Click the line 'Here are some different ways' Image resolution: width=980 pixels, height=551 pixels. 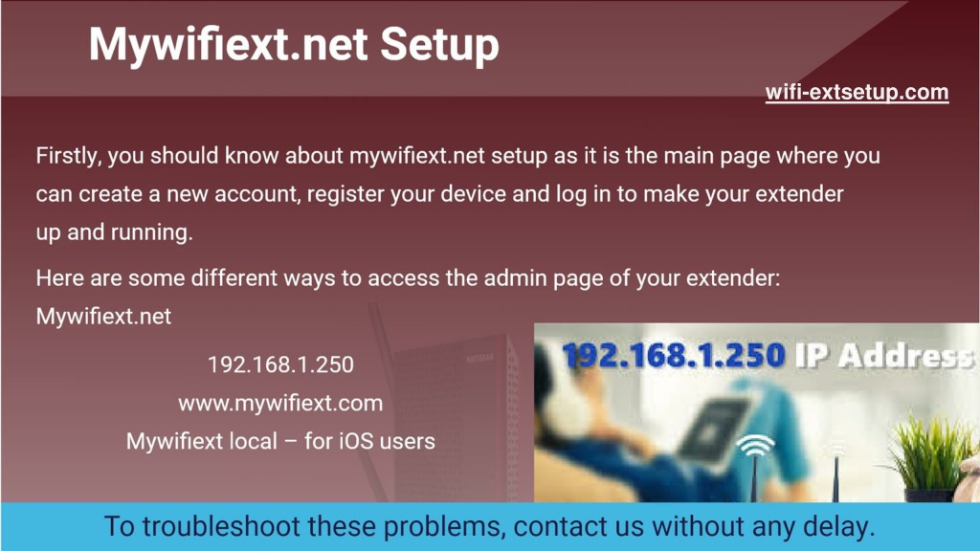tap(408, 278)
